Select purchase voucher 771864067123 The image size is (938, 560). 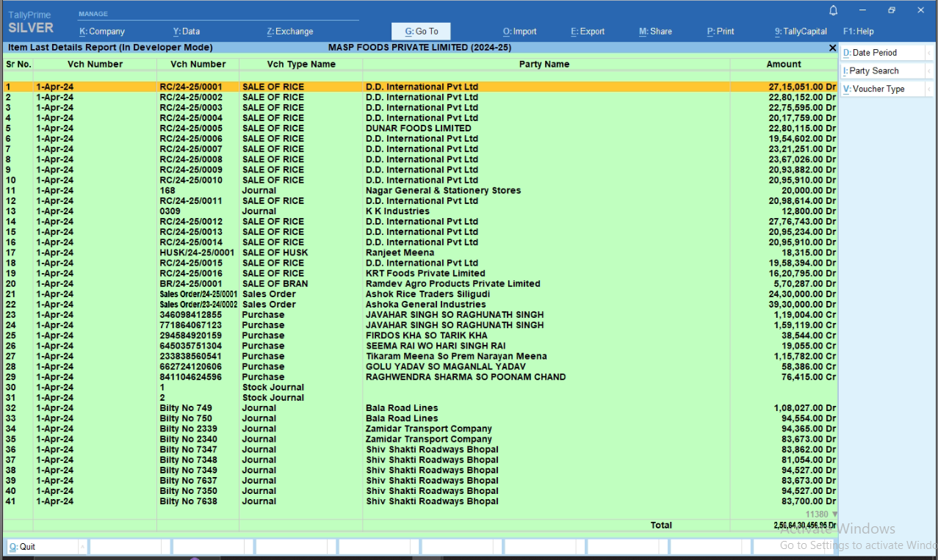tap(191, 325)
